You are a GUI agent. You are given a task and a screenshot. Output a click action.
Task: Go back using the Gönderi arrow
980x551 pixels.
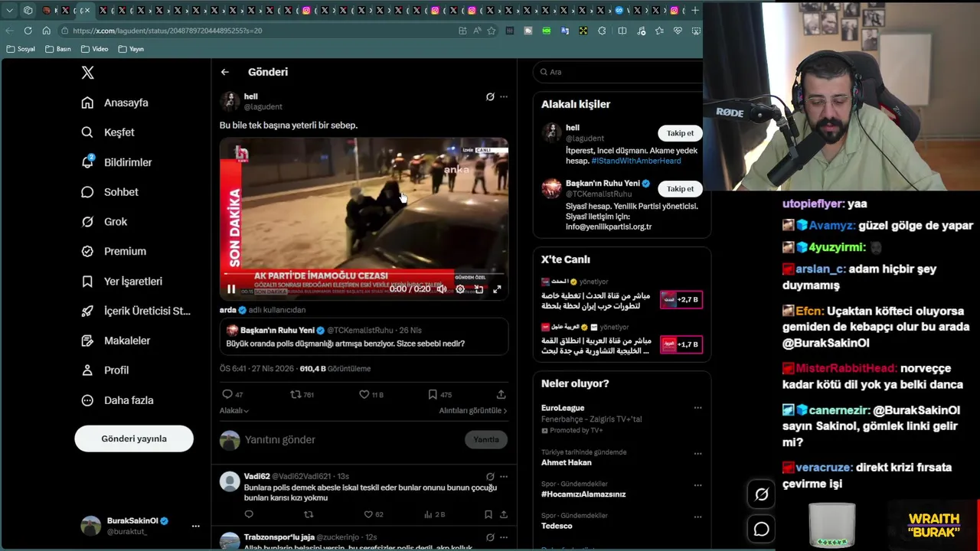(224, 72)
